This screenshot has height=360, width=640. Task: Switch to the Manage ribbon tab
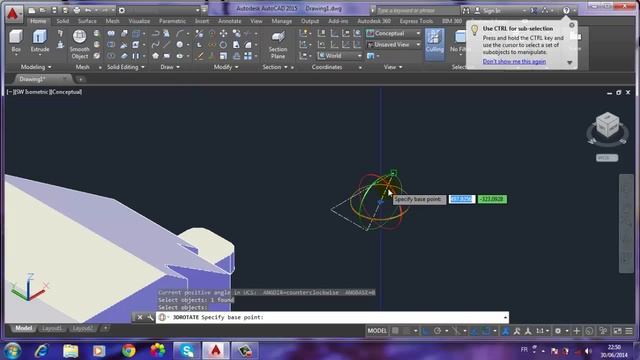pos(282,21)
